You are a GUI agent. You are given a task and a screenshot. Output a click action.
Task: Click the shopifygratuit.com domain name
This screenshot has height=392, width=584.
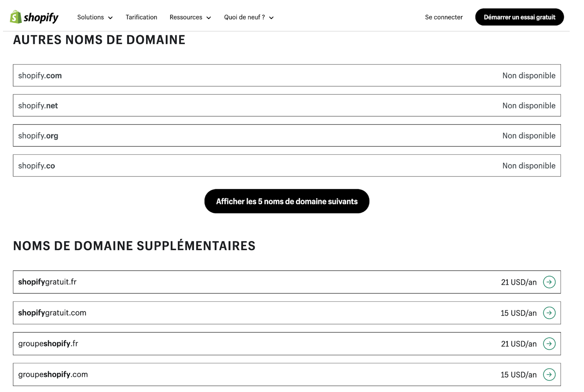pos(52,313)
